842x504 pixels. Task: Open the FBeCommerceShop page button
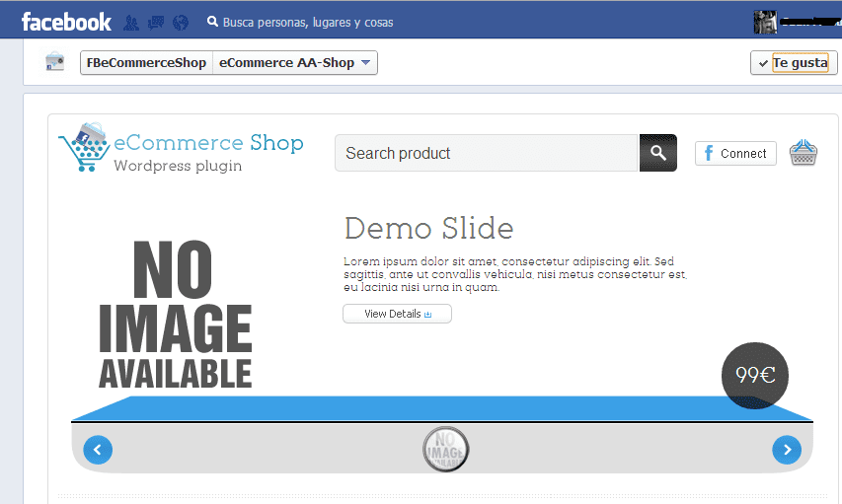point(147,63)
